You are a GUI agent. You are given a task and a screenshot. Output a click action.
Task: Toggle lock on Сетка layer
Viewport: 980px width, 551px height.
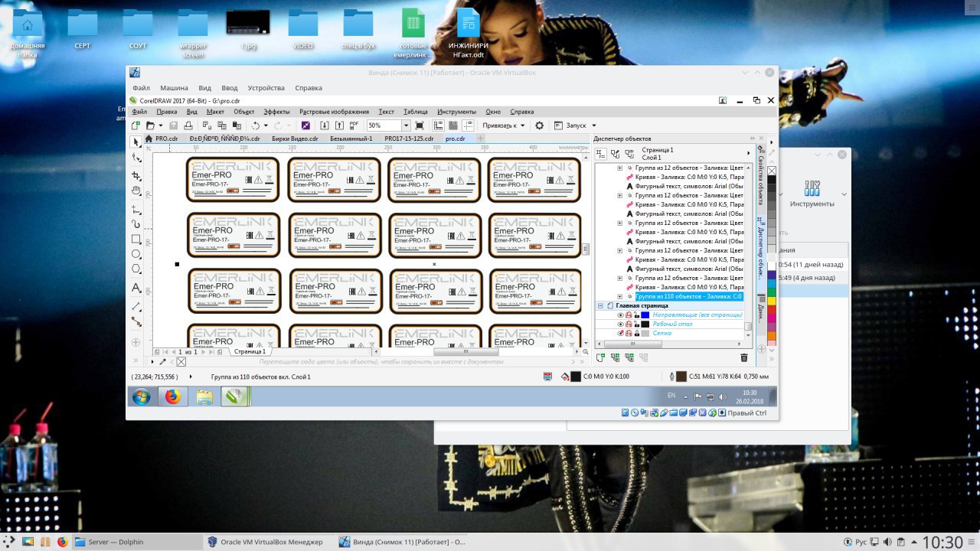[636, 333]
